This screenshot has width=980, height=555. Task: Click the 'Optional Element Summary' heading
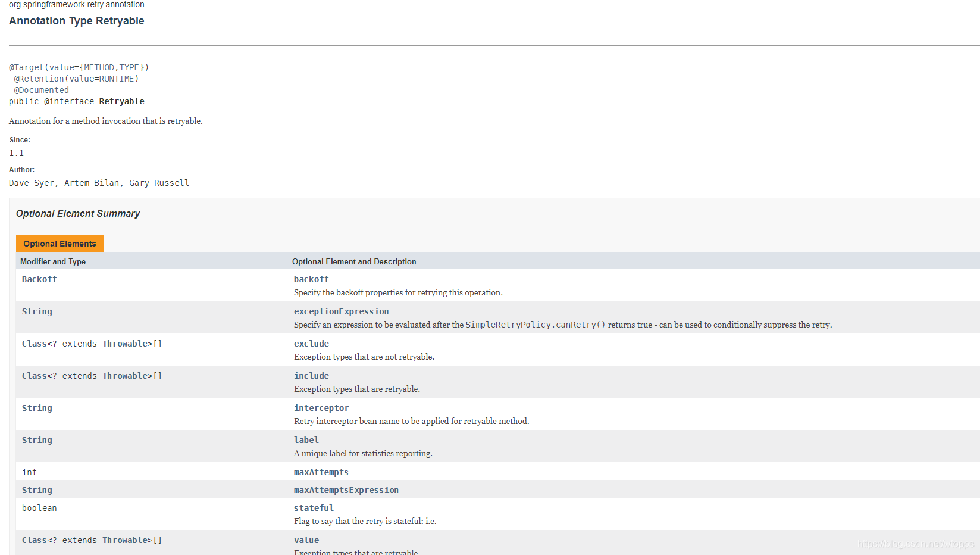click(x=78, y=213)
